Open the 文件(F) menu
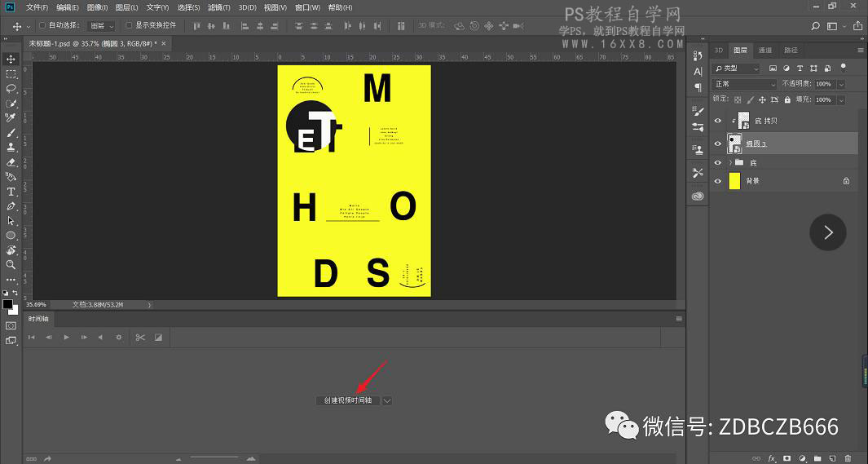 click(x=37, y=8)
